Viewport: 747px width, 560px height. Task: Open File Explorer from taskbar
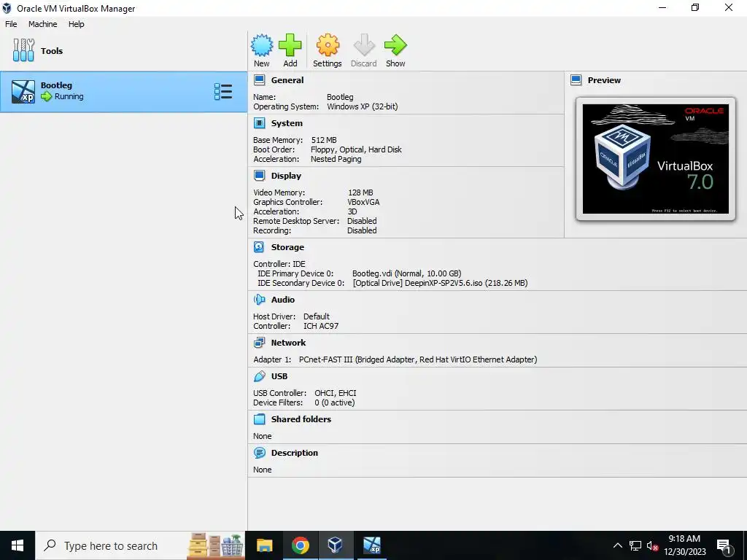[x=264, y=545]
